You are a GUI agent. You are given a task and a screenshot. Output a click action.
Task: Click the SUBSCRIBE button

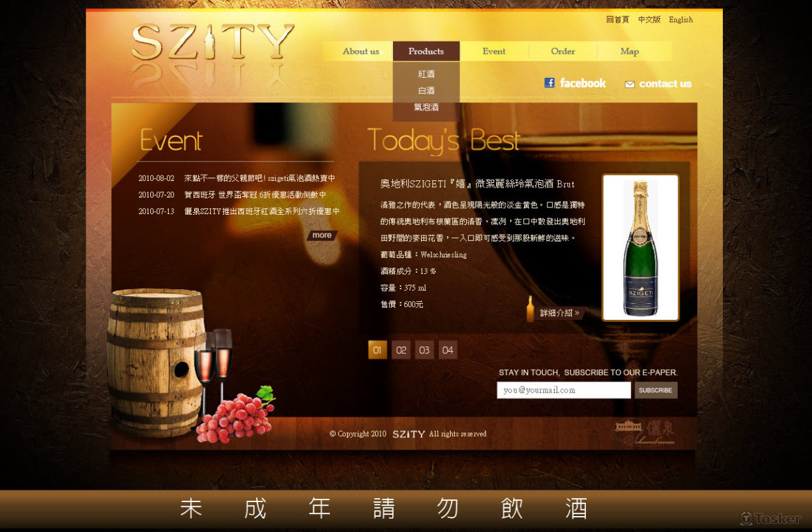click(656, 390)
